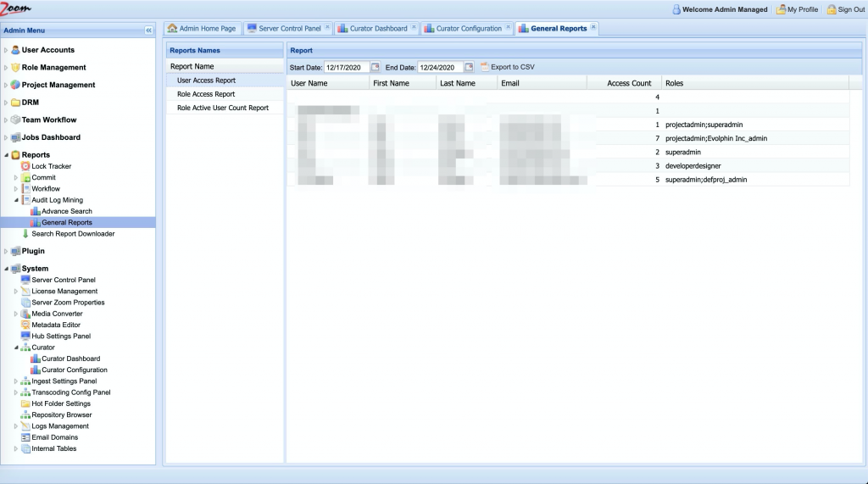Click the Export to CSV icon
Image resolution: width=868 pixels, height=484 pixels.
pos(485,67)
